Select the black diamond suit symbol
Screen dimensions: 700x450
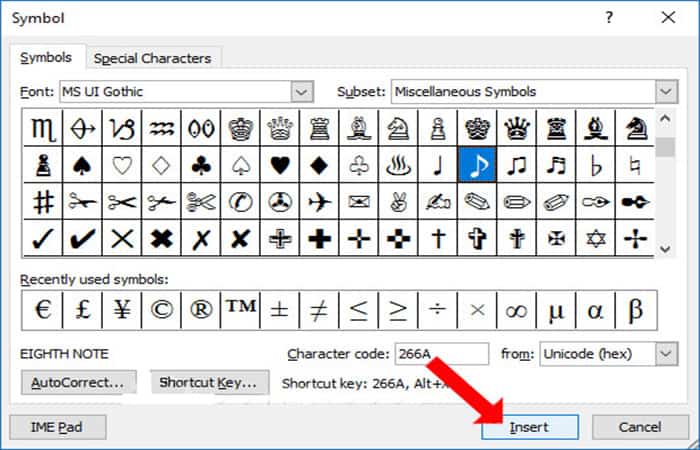click(x=319, y=165)
